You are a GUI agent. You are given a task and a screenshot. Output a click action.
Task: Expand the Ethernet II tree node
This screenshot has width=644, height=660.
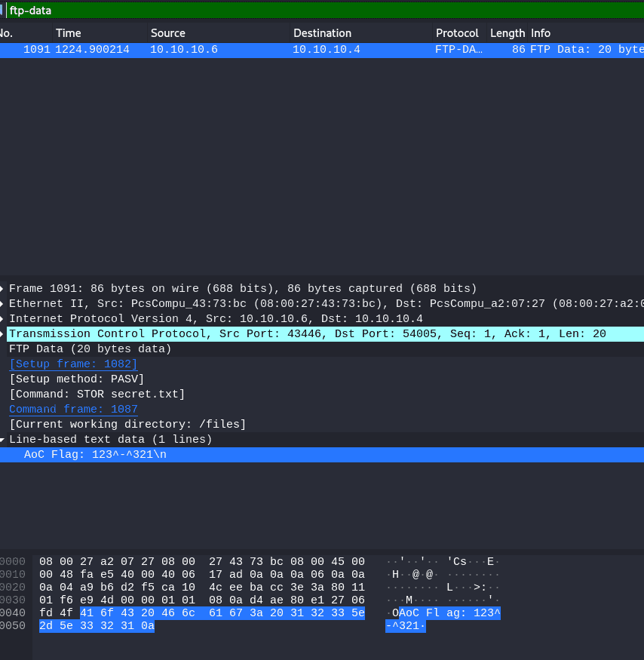2,303
